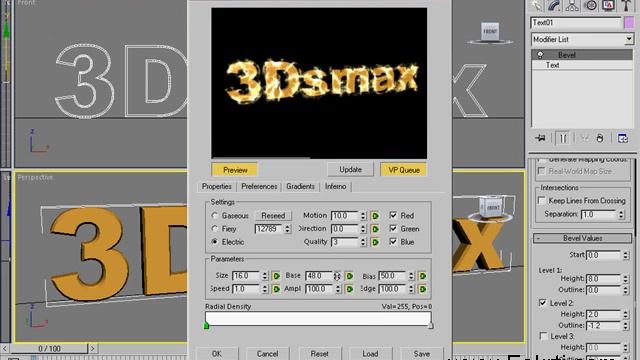Open the Modify command panel tab
The width and height of the screenshot is (640, 360).
[554, 5]
